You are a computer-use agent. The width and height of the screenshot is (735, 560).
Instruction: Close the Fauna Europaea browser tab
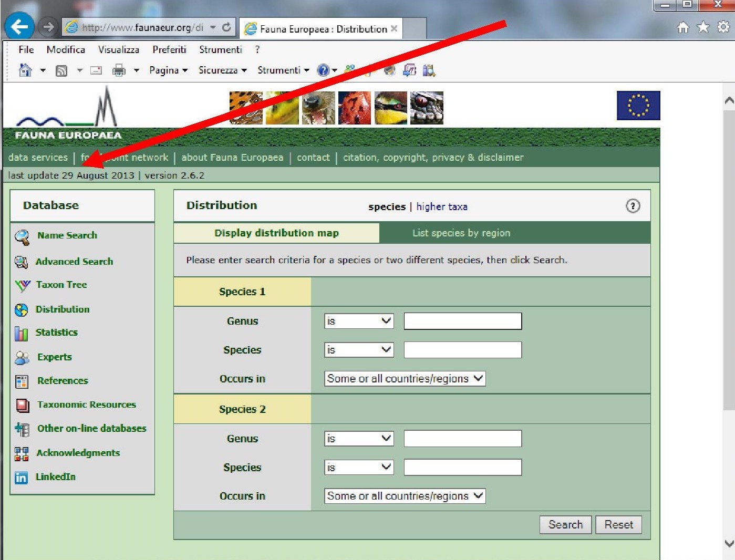pyautogui.click(x=394, y=28)
